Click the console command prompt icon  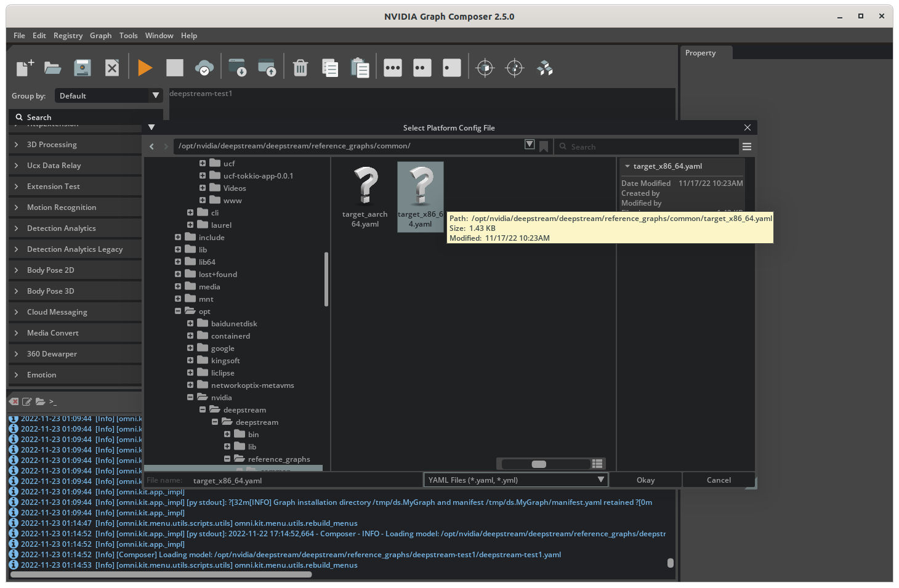53,402
